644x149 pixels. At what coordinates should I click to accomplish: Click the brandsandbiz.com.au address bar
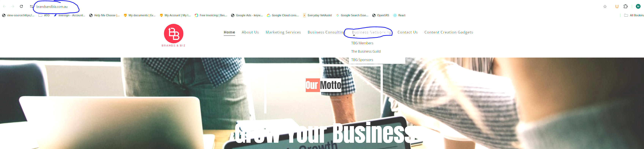(52, 6)
